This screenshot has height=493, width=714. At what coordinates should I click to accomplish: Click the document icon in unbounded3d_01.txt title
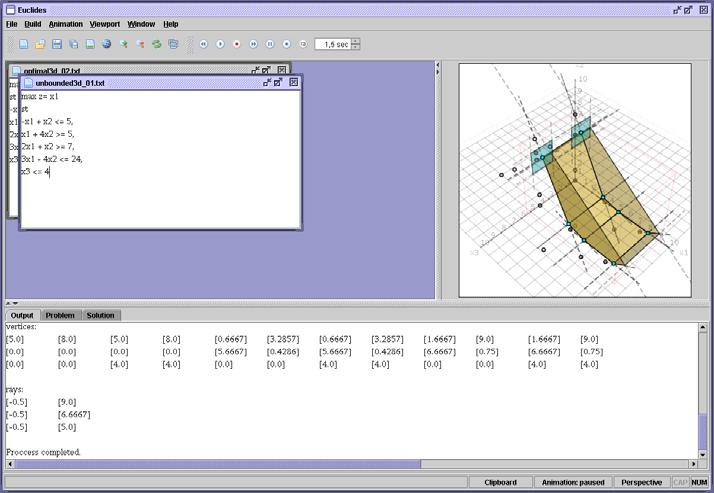click(29, 83)
